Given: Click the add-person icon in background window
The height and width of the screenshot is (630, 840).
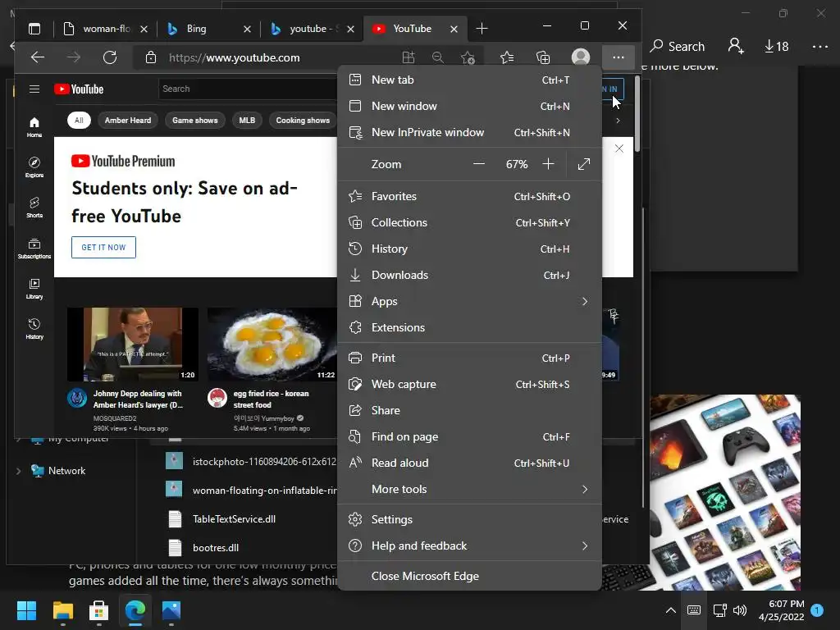Looking at the screenshot, I should pyautogui.click(x=736, y=46).
